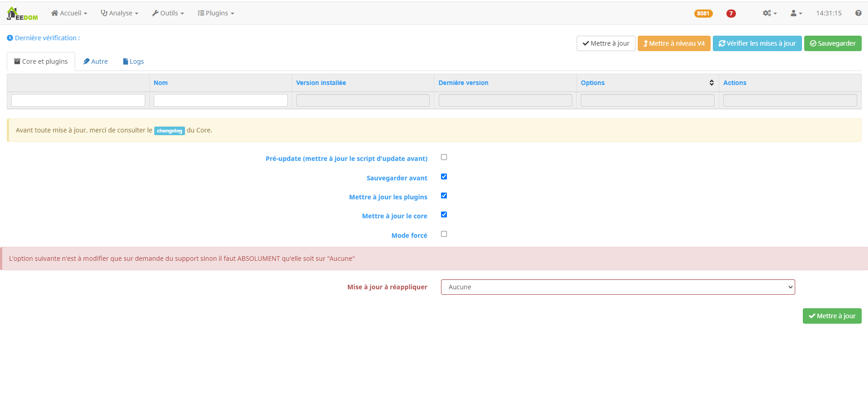Click the help question mark icon

click(x=858, y=13)
